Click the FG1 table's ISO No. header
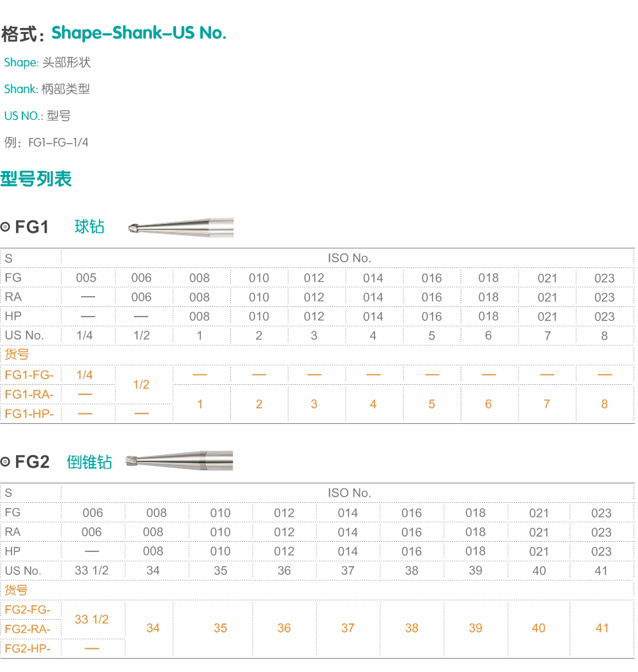This screenshot has width=638, height=672. pos(349,258)
